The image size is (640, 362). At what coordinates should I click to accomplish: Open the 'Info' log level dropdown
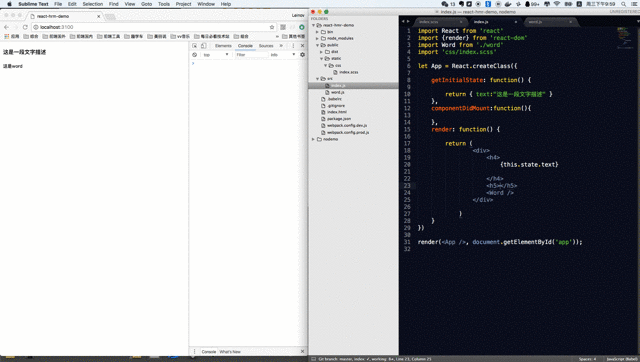[x=282, y=55]
